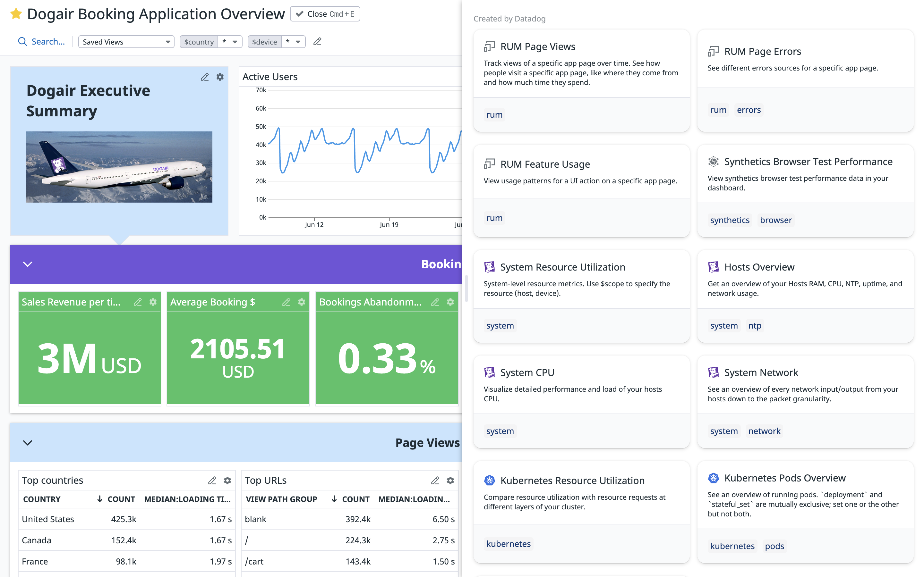Click the Close Cmd+E button
Image resolution: width=924 pixels, height=577 pixels.
tap(325, 14)
